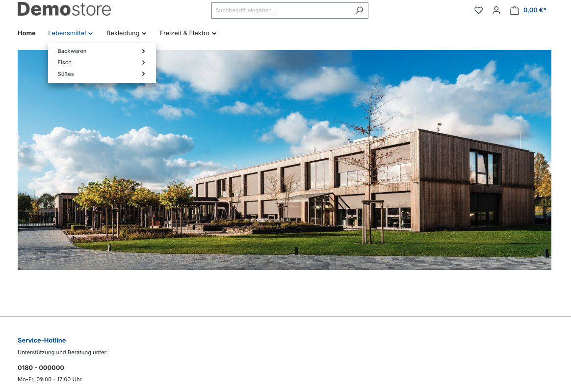
Task: Select Freizeit & Elektro menu label
Action: pos(184,33)
